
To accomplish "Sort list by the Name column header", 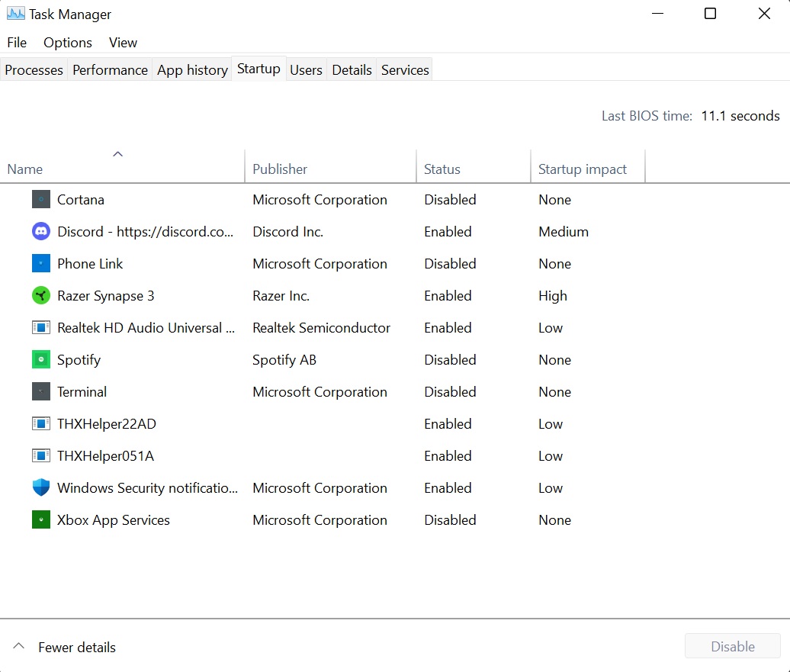I will (25, 169).
